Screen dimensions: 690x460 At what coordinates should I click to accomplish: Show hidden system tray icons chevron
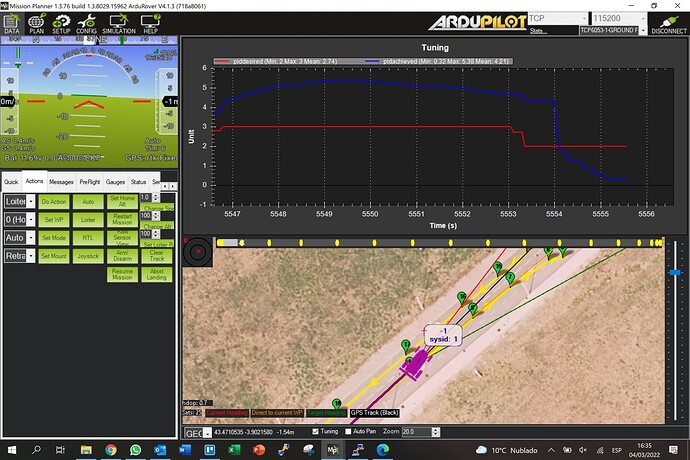coord(551,450)
